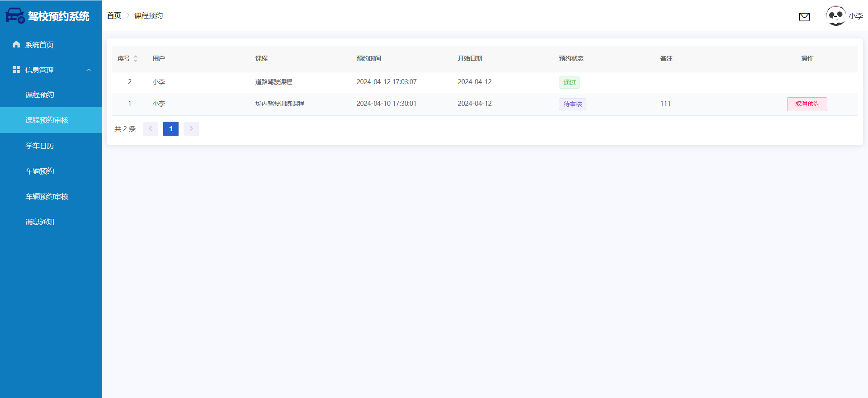Screen dimensions: 868x398
Task: Click the remark value 111
Action: click(665, 104)
